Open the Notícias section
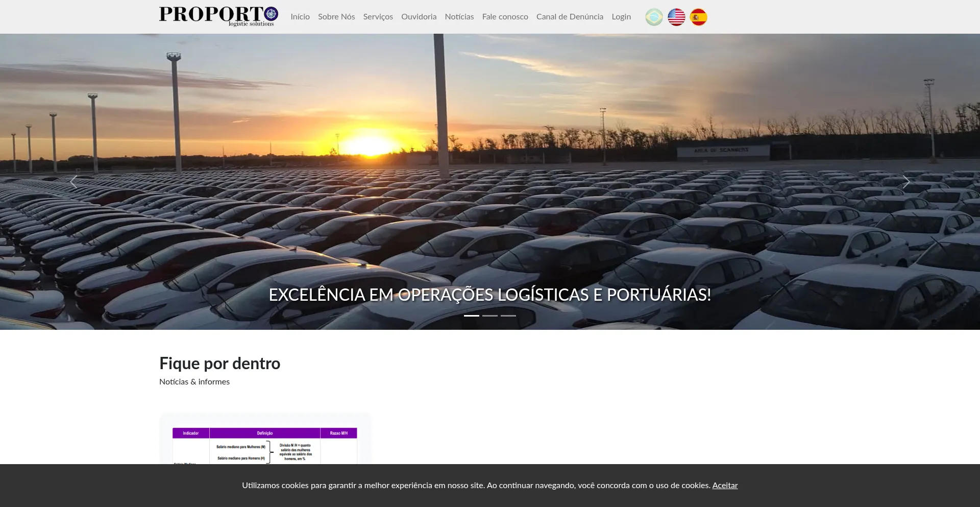The height and width of the screenshot is (507, 980). pyautogui.click(x=459, y=17)
